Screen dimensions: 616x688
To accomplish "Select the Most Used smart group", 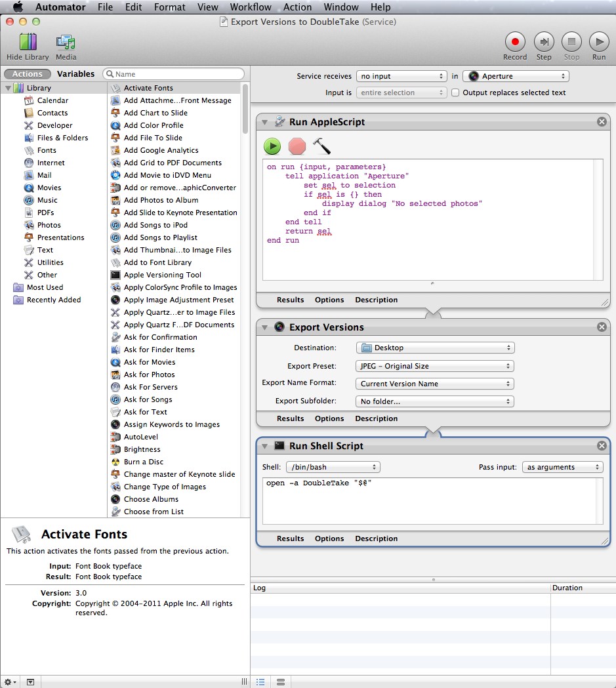I will pos(45,287).
